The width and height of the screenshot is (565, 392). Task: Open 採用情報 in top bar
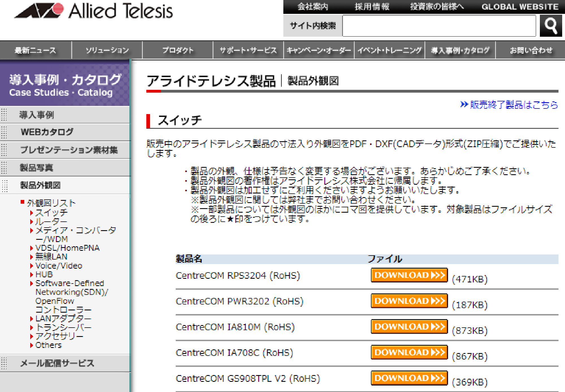tap(372, 7)
